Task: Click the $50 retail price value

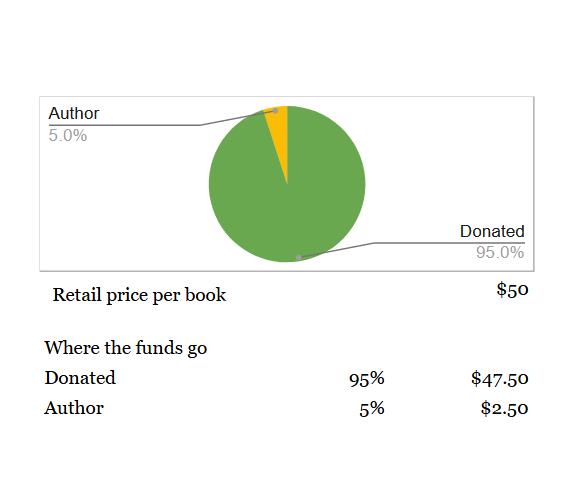Action: [x=512, y=289]
